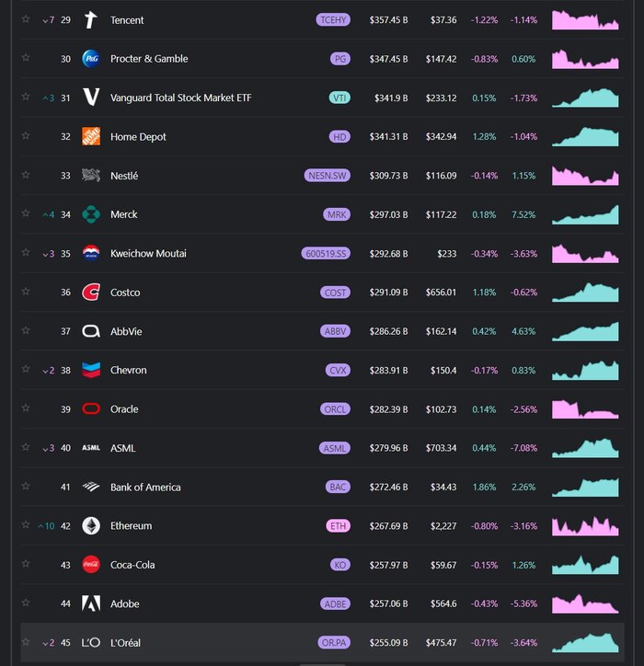Click the Coca-Cola logo icon
Viewport: 644px width, 666px height.
[90, 565]
